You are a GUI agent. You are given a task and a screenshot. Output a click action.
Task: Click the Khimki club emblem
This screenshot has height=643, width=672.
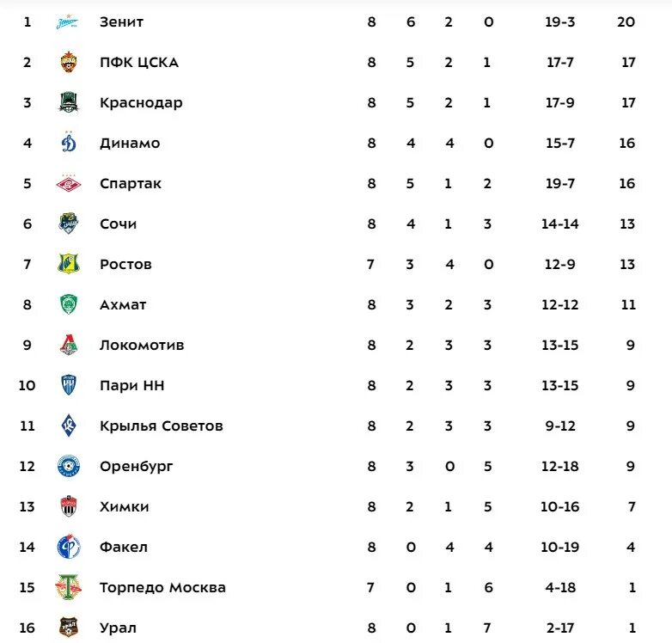click(68, 506)
